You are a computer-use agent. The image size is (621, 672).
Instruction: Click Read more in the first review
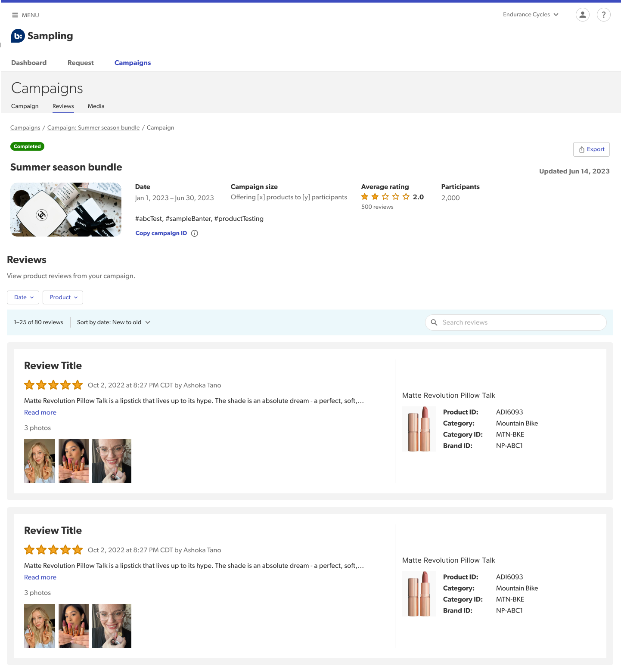[40, 412]
